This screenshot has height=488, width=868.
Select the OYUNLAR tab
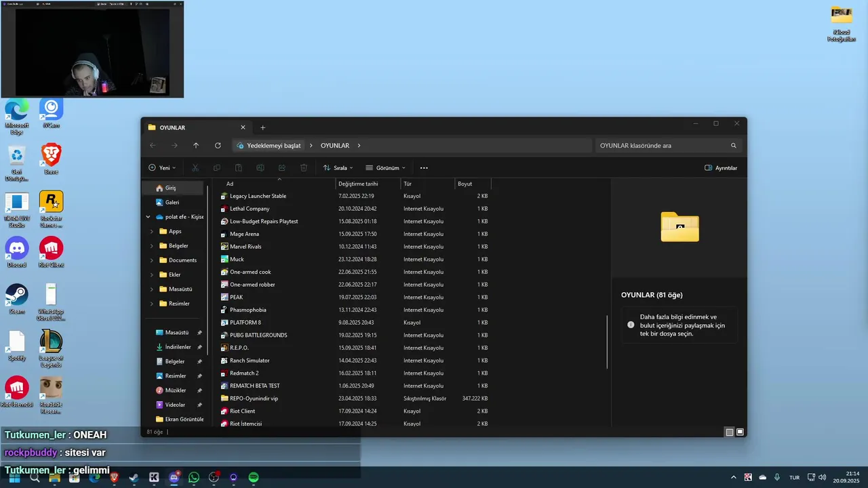[x=197, y=127]
